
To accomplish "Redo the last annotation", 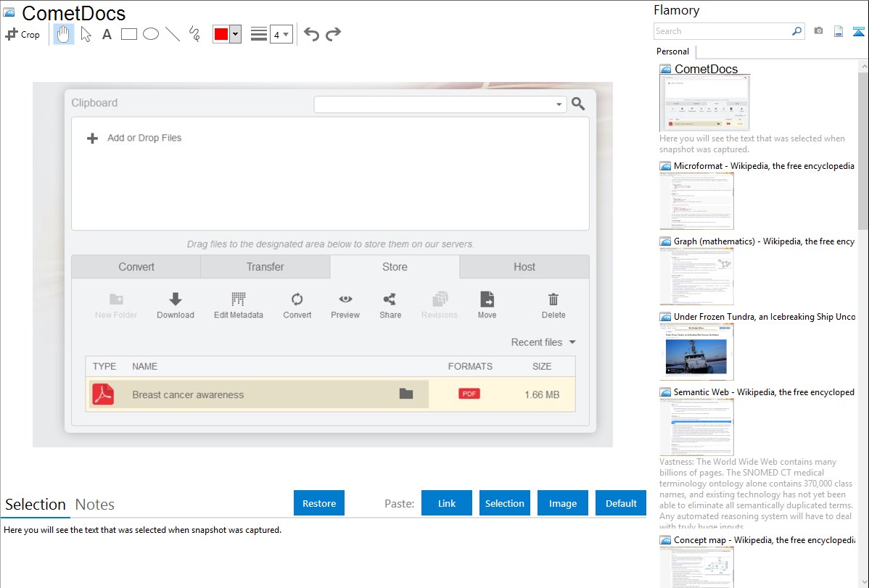I will [333, 34].
